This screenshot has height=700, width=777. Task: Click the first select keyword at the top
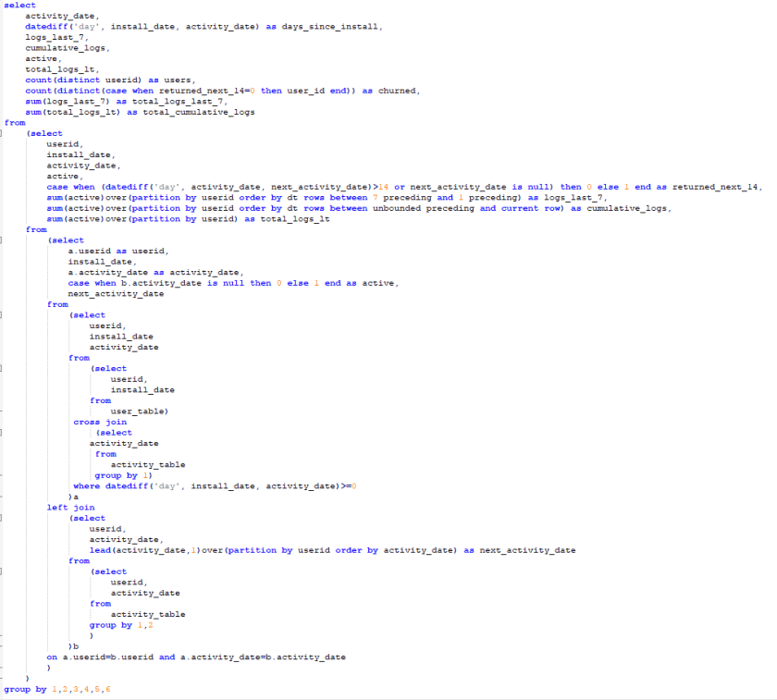click(20, 6)
